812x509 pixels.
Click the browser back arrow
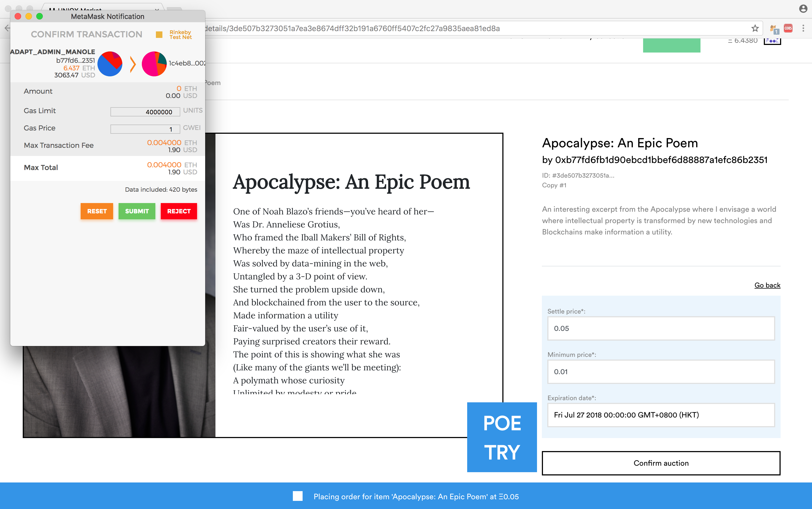click(7, 28)
